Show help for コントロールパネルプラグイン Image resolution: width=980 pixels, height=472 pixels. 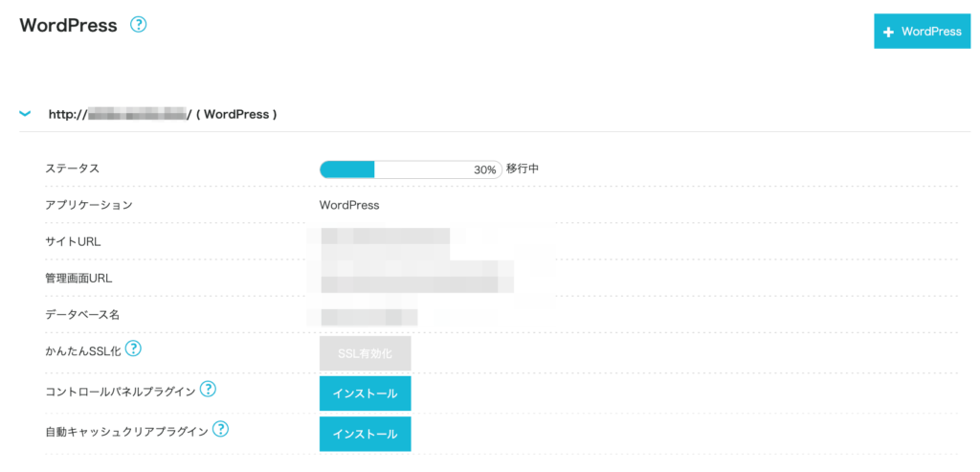tap(208, 390)
